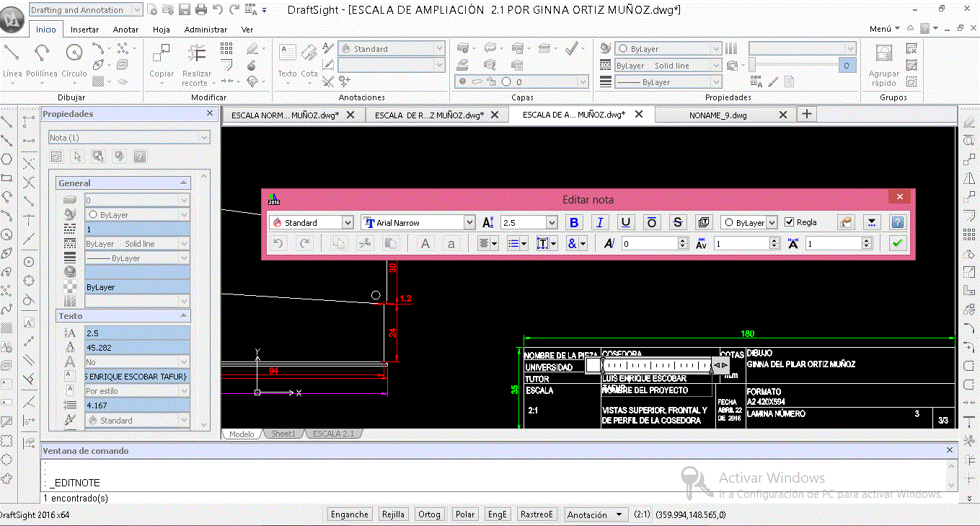Apply italic formatting to the note
This screenshot has height=526, width=980.
[x=599, y=223]
